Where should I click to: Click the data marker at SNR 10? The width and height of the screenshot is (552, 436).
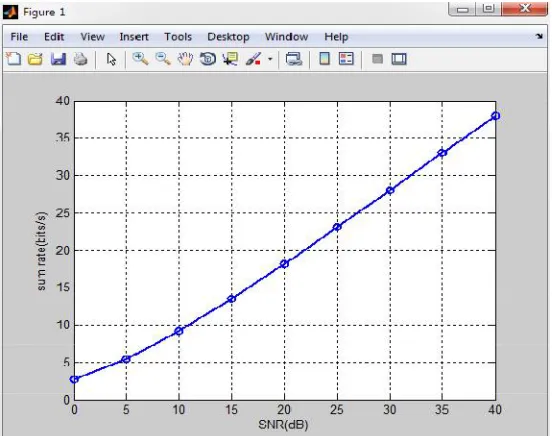pos(179,331)
